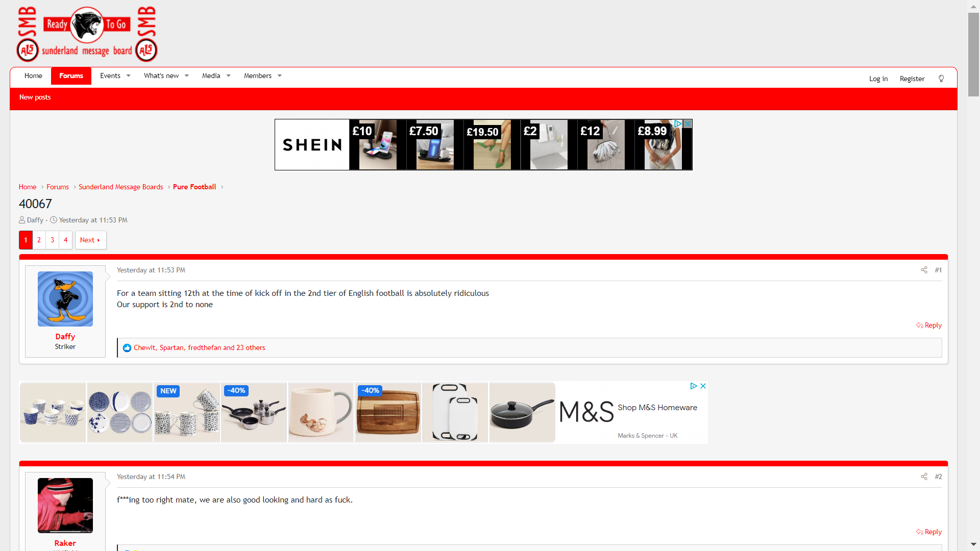Close the SHEIN banner ad
Image resolution: width=980 pixels, height=551 pixels.
coord(688,124)
